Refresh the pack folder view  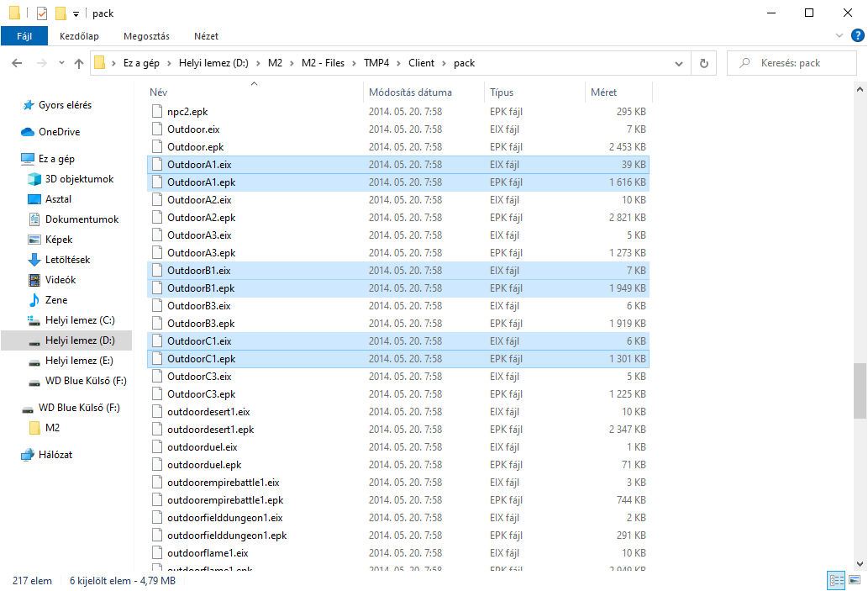tap(704, 63)
